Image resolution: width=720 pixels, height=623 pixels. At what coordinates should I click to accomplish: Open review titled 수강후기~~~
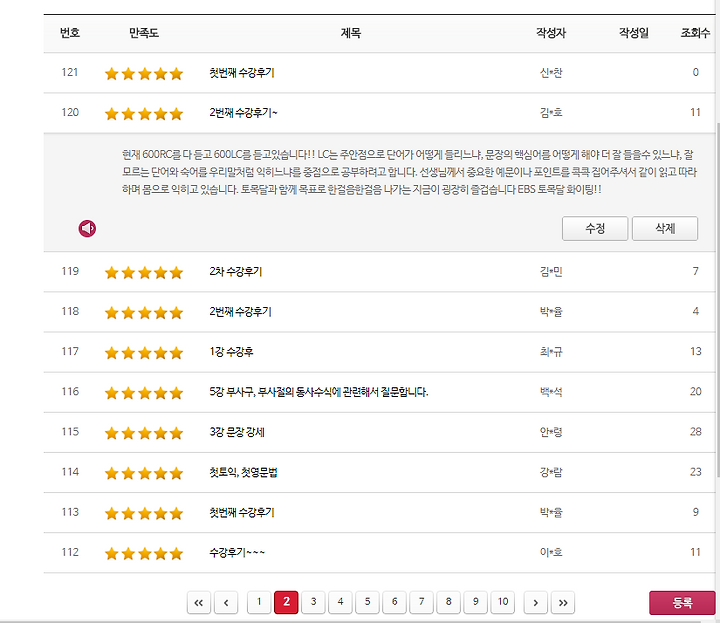[237, 552]
